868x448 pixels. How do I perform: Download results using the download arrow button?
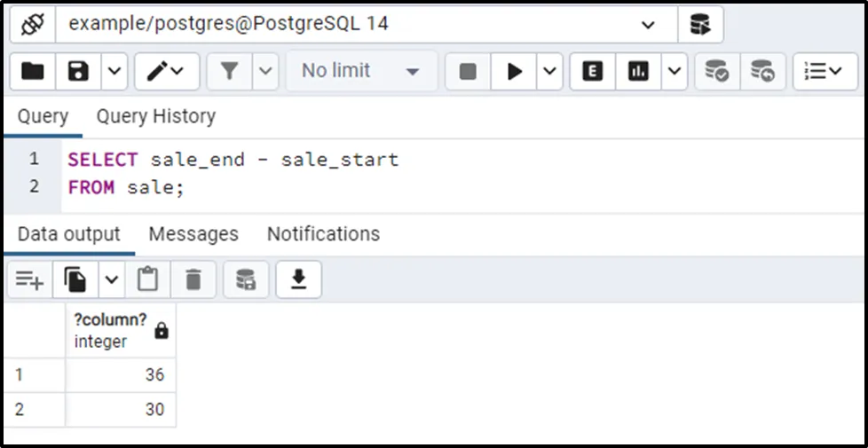298,280
